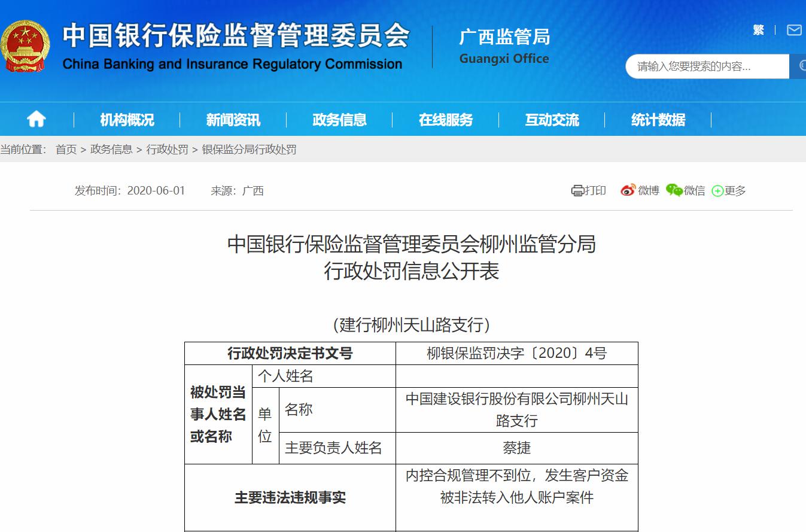Image resolution: width=806 pixels, height=532 pixels.
Task: Click the national emblem logo
Action: (x=25, y=47)
